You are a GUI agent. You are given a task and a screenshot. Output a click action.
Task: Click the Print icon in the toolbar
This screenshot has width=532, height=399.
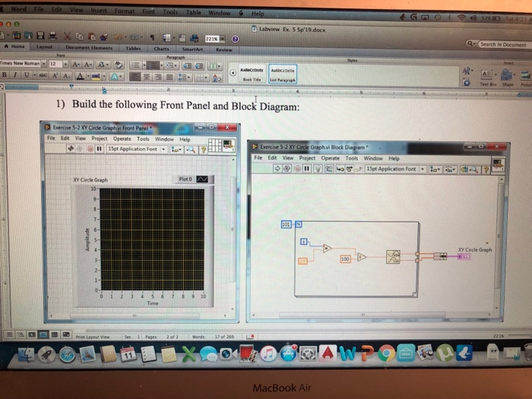[x=52, y=36]
